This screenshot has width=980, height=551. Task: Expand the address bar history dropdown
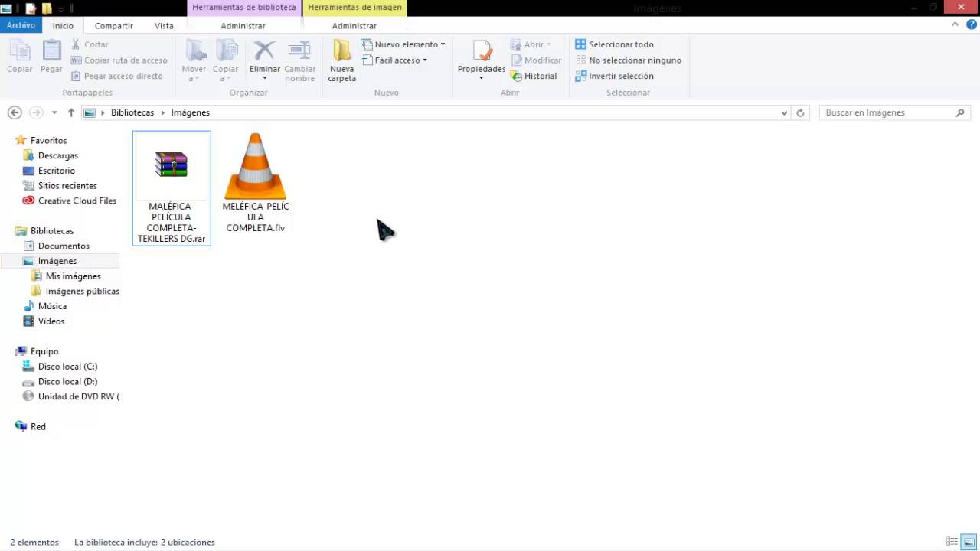(784, 112)
